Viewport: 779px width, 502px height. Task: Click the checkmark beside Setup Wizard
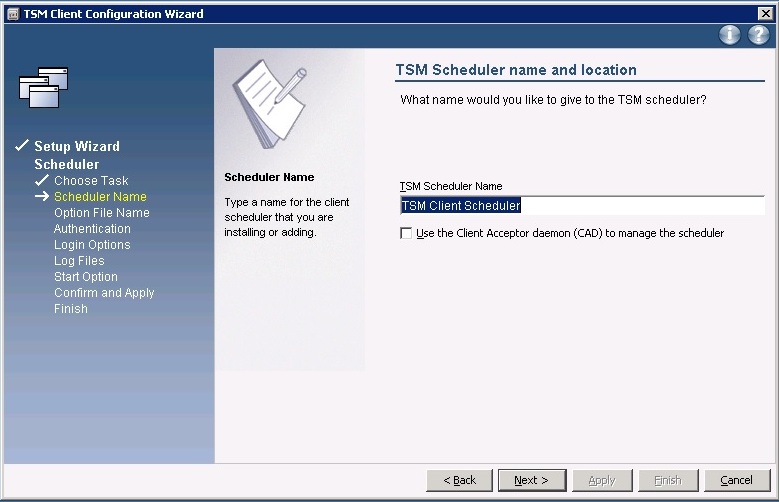(x=22, y=146)
